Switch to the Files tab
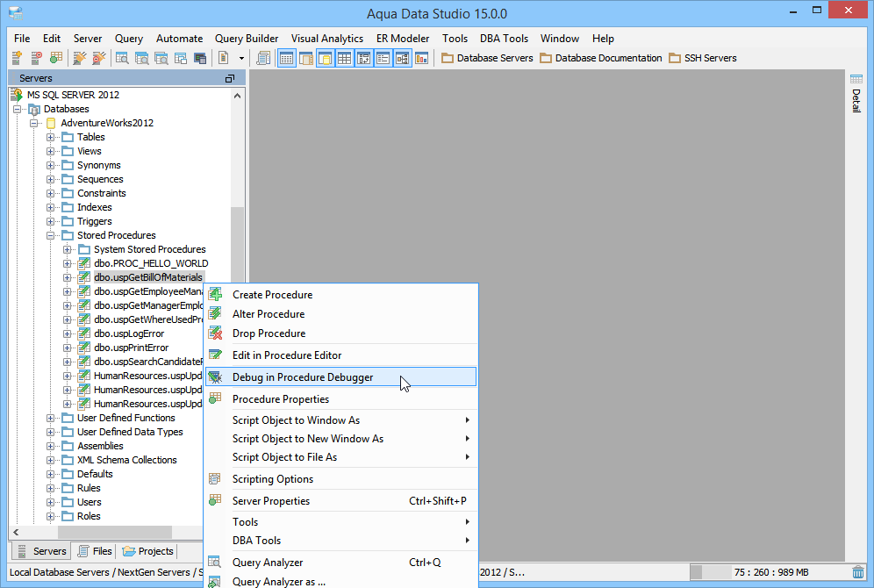 click(96, 551)
